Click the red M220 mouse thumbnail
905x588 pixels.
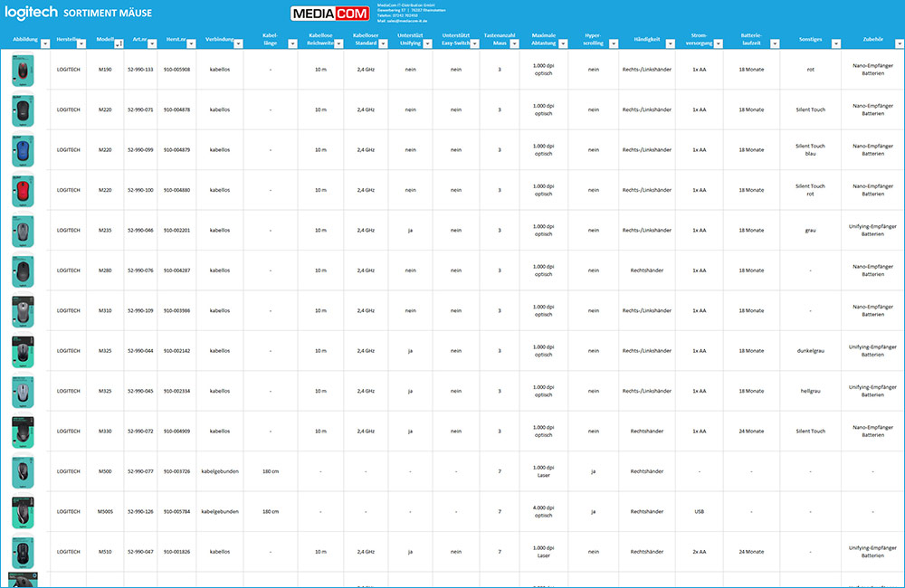24,190
